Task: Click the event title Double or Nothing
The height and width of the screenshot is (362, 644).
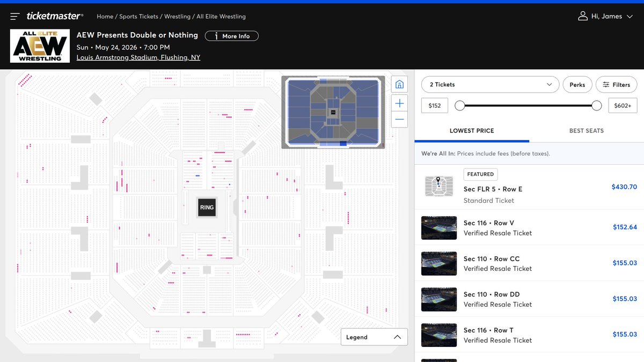Action: click(x=137, y=35)
